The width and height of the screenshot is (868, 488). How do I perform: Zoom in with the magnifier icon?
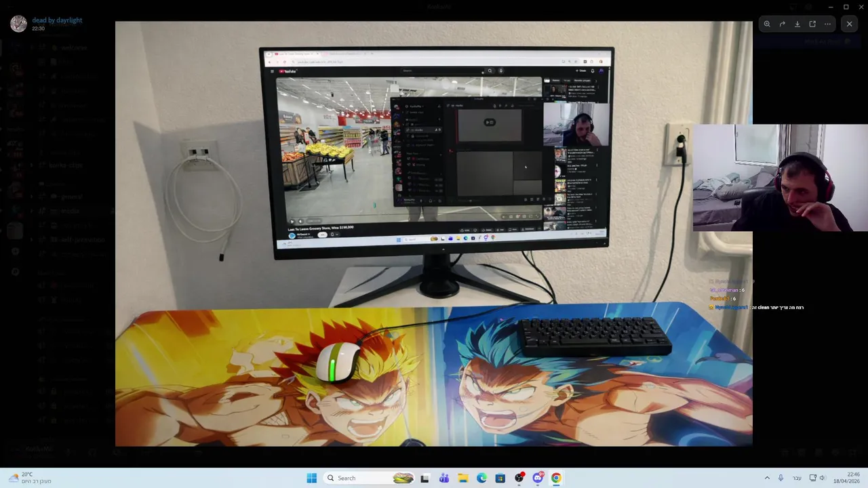pos(767,24)
